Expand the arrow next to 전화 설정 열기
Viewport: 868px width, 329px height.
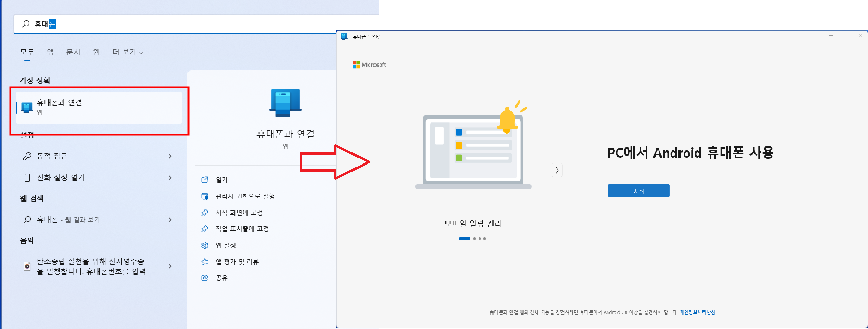pyautogui.click(x=170, y=178)
